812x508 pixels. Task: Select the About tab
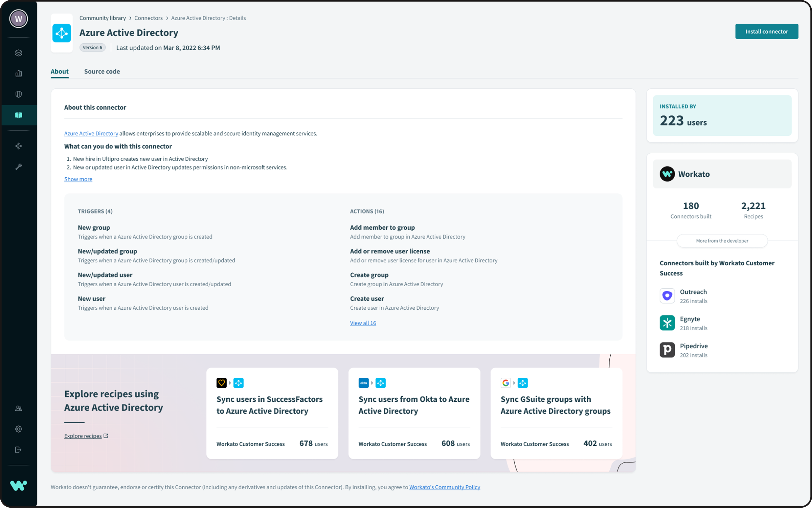[60, 71]
